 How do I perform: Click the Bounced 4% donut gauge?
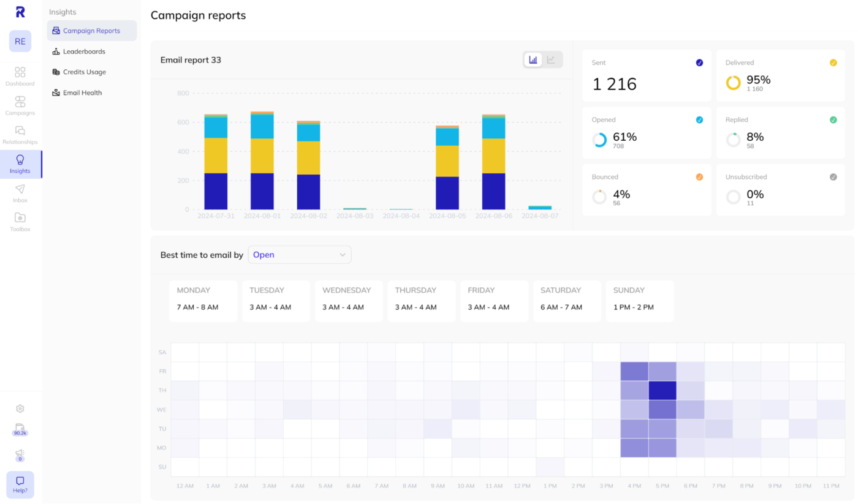(599, 197)
